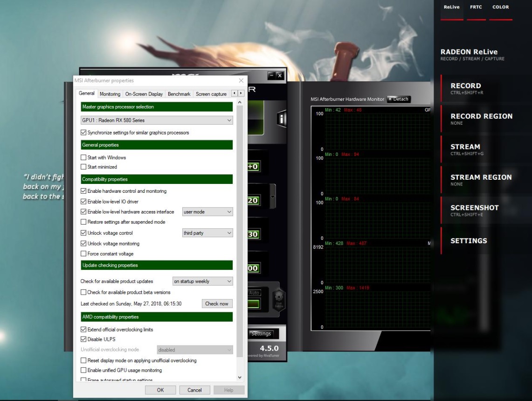Open SETTINGS in Radeon ReLive panel
532x401 pixels.
pyautogui.click(x=485, y=241)
